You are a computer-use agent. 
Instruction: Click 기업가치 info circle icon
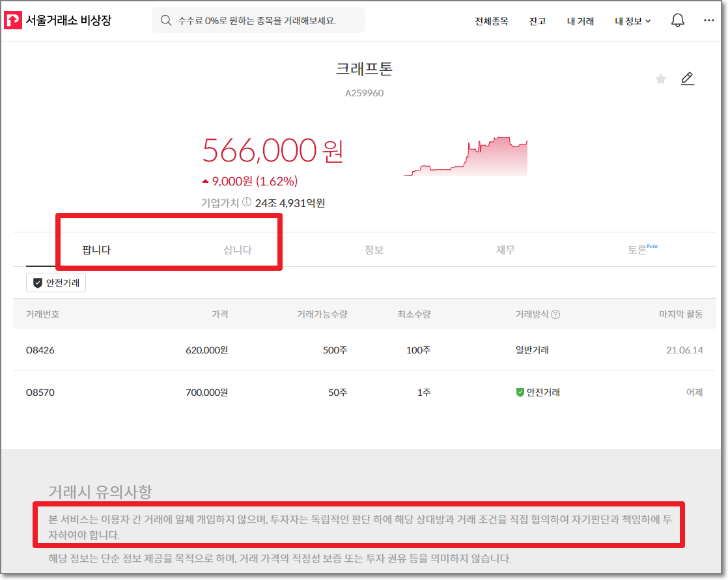click(x=247, y=202)
